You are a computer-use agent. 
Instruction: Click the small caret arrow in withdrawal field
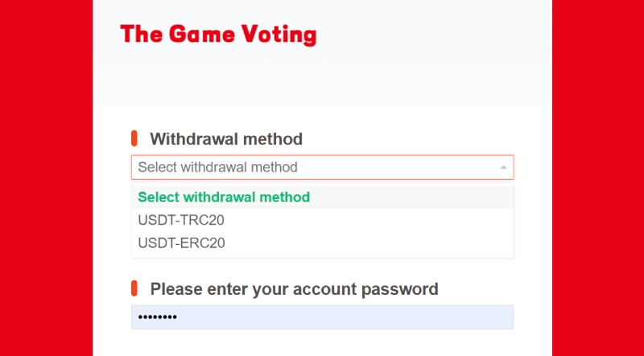(x=503, y=168)
